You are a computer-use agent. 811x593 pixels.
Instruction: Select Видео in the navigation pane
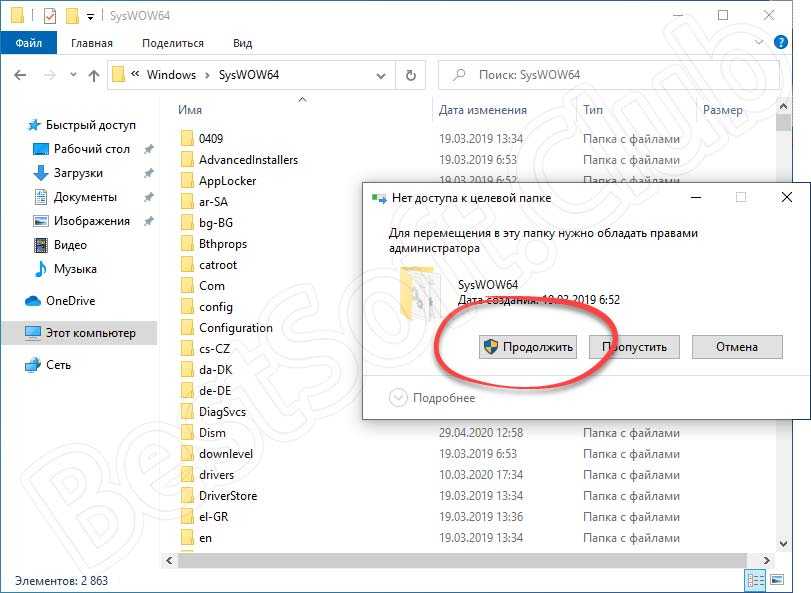tap(60, 245)
